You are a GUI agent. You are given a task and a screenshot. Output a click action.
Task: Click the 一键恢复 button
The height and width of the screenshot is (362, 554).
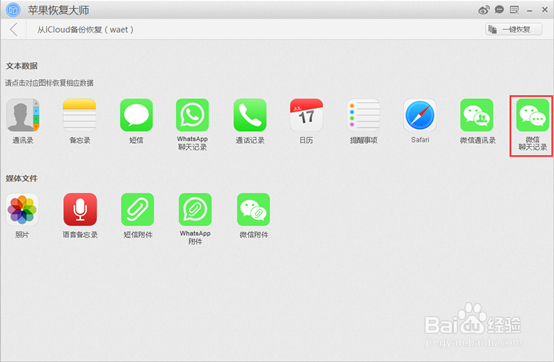click(x=514, y=30)
